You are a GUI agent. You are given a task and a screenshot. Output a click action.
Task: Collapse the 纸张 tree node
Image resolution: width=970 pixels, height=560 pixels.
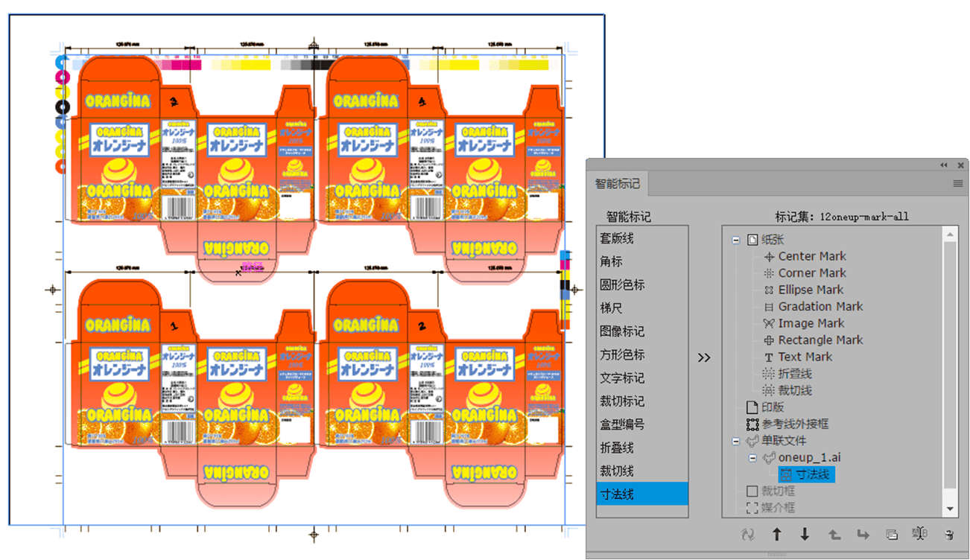click(736, 240)
